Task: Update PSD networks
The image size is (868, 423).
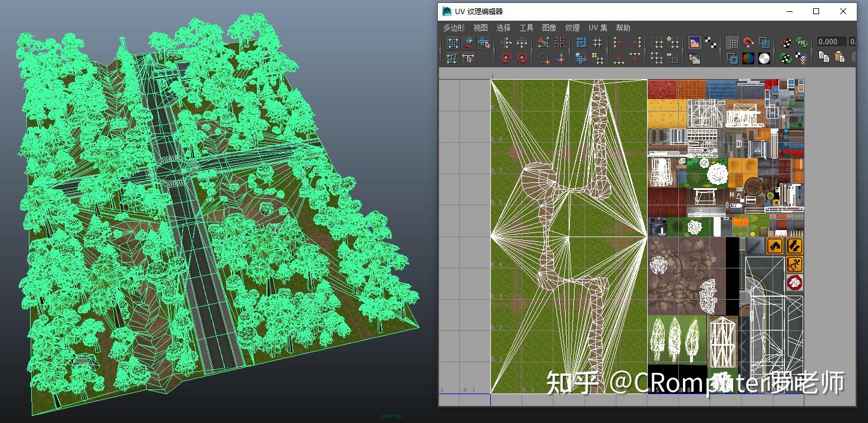Action: click(801, 42)
